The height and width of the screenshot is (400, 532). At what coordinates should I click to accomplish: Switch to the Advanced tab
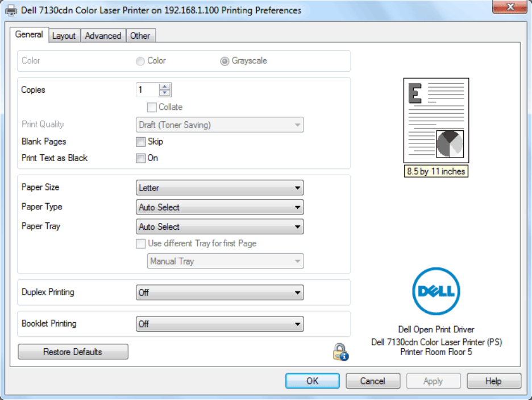[103, 36]
